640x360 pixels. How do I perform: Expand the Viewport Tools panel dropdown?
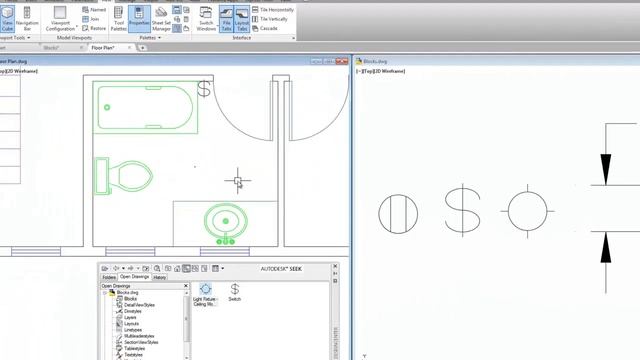29,38
